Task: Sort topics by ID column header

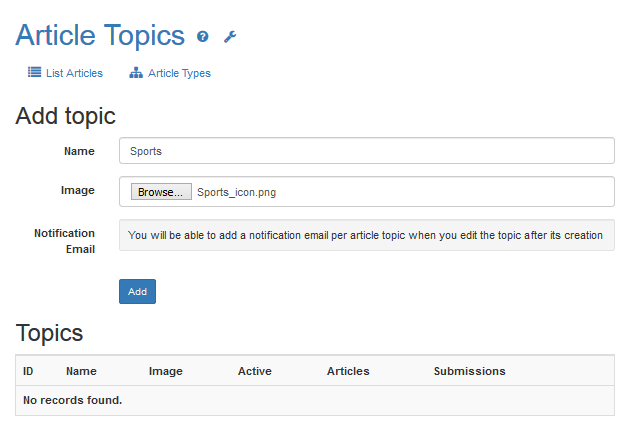Action: [x=29, y=371]
